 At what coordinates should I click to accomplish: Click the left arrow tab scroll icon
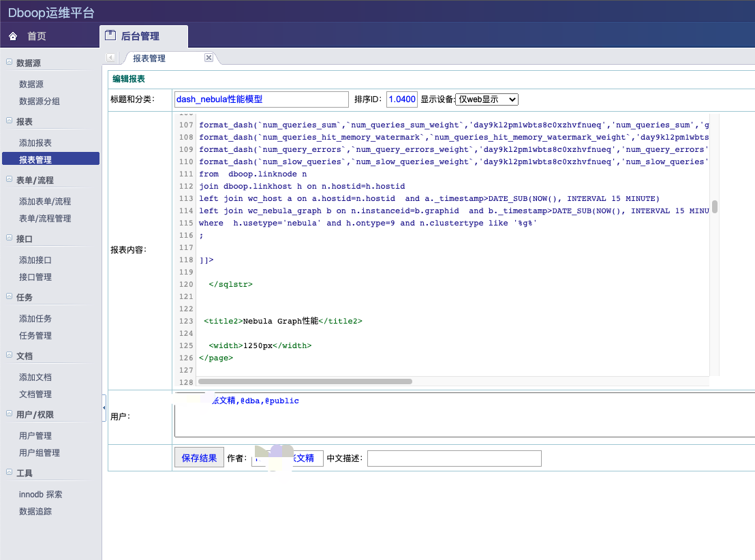[111, 59]
